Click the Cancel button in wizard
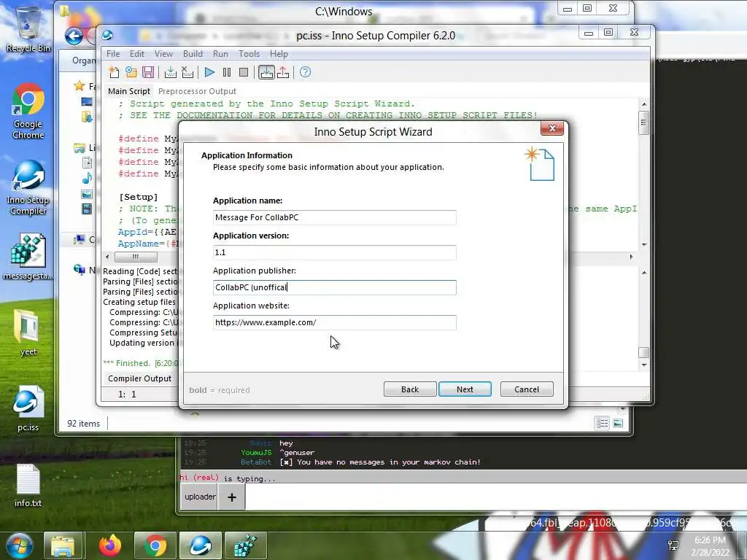Viewport: 747px width, 560px height. [x=527, y=389]
